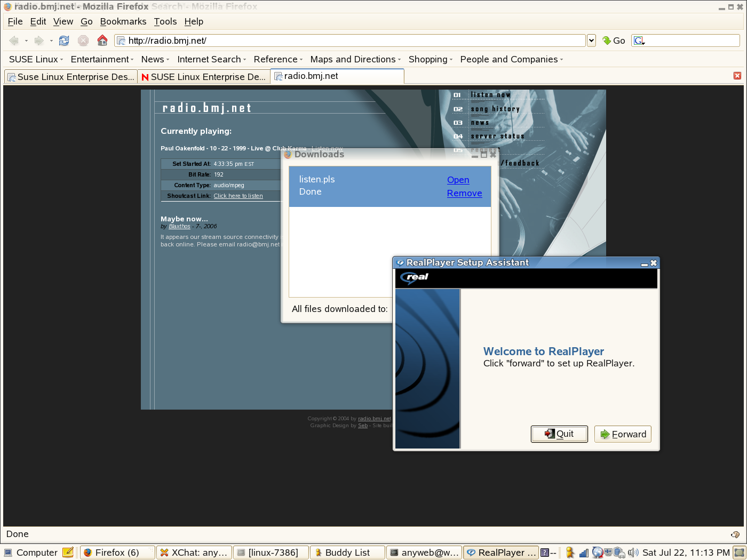Select the radio.bmj.net tab
This screenshot has width=747, height=560.
coord(337,76)
